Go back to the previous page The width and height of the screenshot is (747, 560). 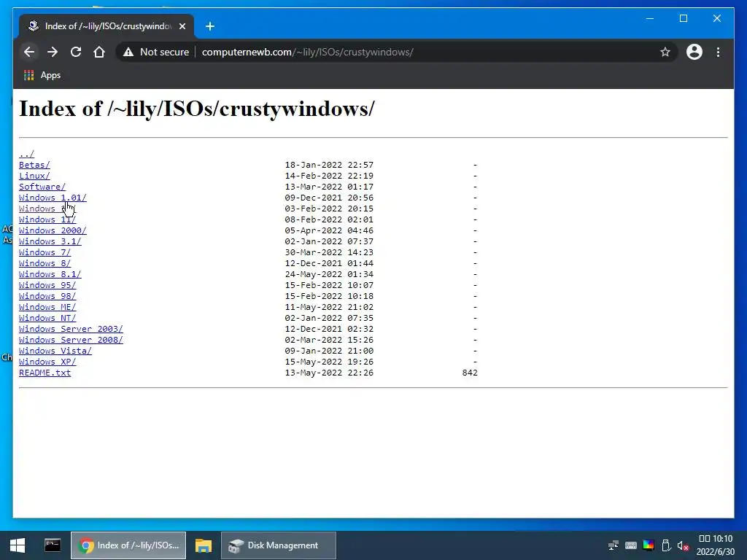[x=29, y=52]
